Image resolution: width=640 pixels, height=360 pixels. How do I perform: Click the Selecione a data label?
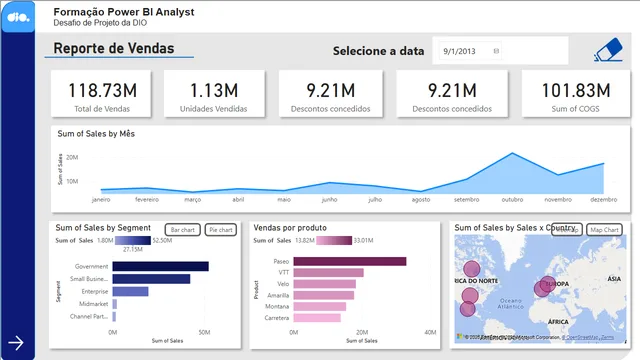pyautogui.click(x=378, y=51)
